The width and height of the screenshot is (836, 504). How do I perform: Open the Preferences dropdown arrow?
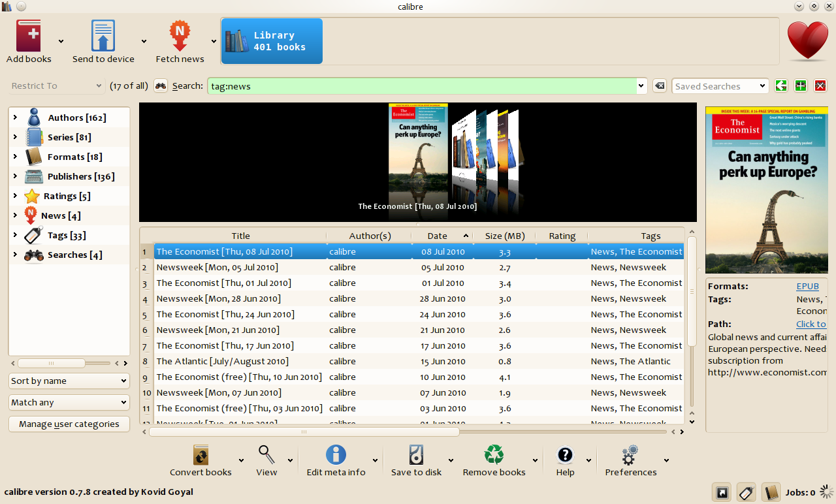click(x=666, y=460)
